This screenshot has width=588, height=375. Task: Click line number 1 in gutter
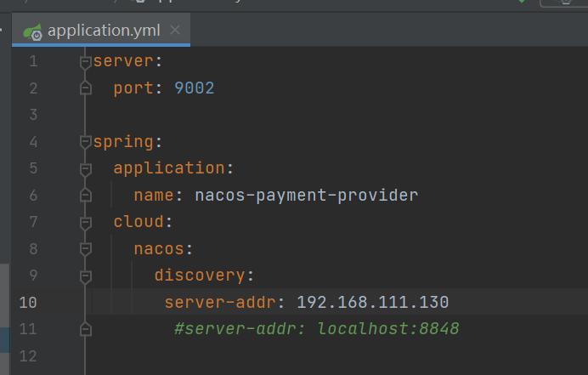(x=34, y=61)
